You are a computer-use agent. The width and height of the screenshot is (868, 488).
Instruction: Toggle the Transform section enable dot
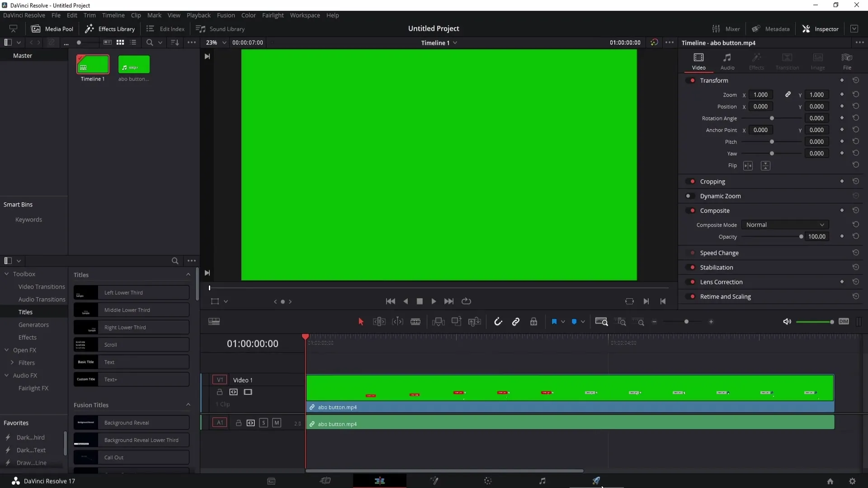693,80
